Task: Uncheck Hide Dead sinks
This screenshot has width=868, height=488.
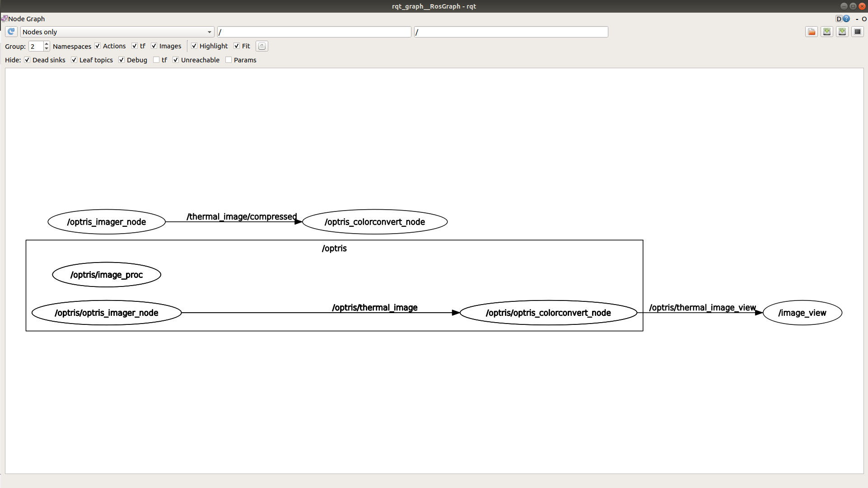Action: (27, 60)
